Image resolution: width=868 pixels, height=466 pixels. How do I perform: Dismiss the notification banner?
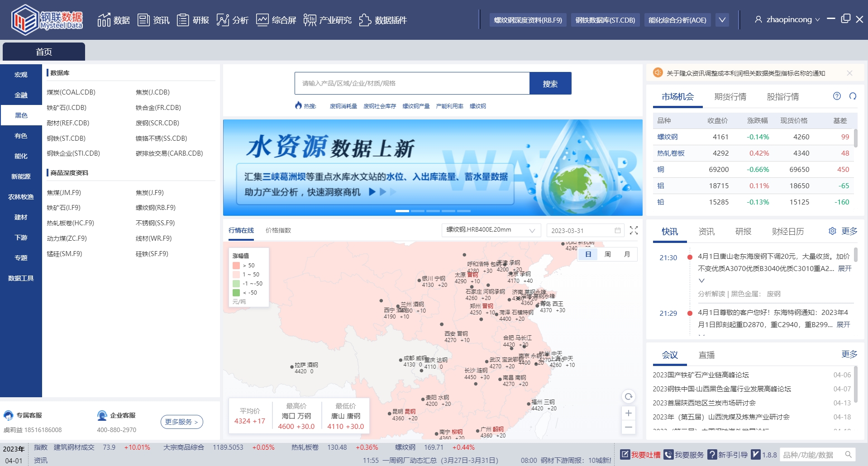coord(849,73)
